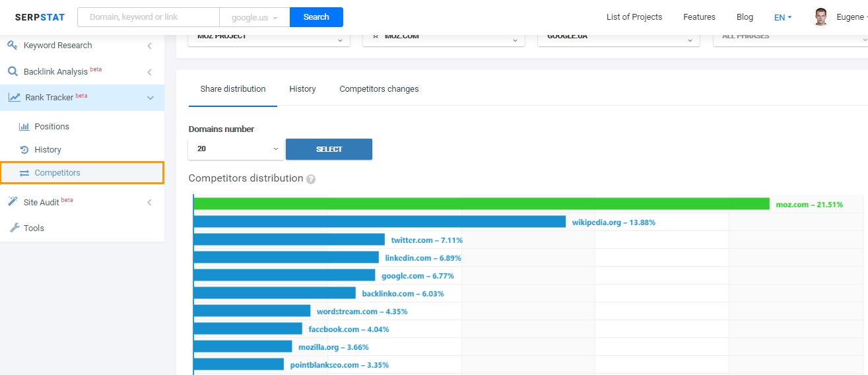
Task: Click the Site Audit wand icon
Action: coord(13,201)
